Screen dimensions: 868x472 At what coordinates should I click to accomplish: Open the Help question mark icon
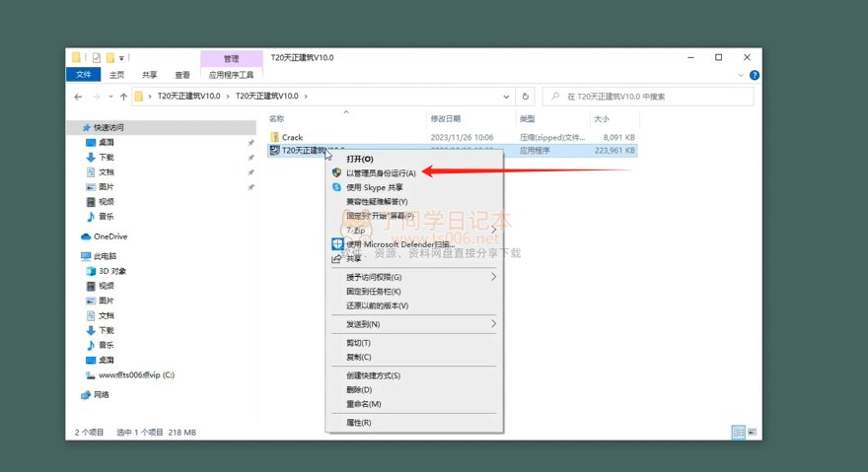pos(754,75)
